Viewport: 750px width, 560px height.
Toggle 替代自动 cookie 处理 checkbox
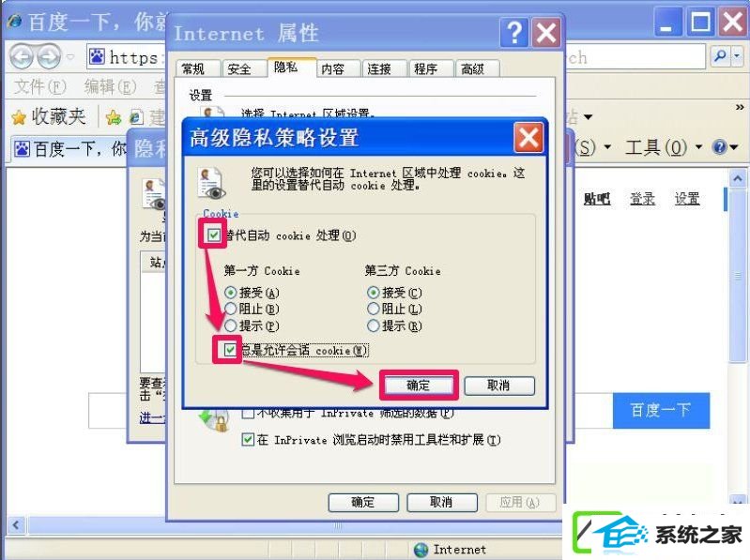(x=214, y=235)
